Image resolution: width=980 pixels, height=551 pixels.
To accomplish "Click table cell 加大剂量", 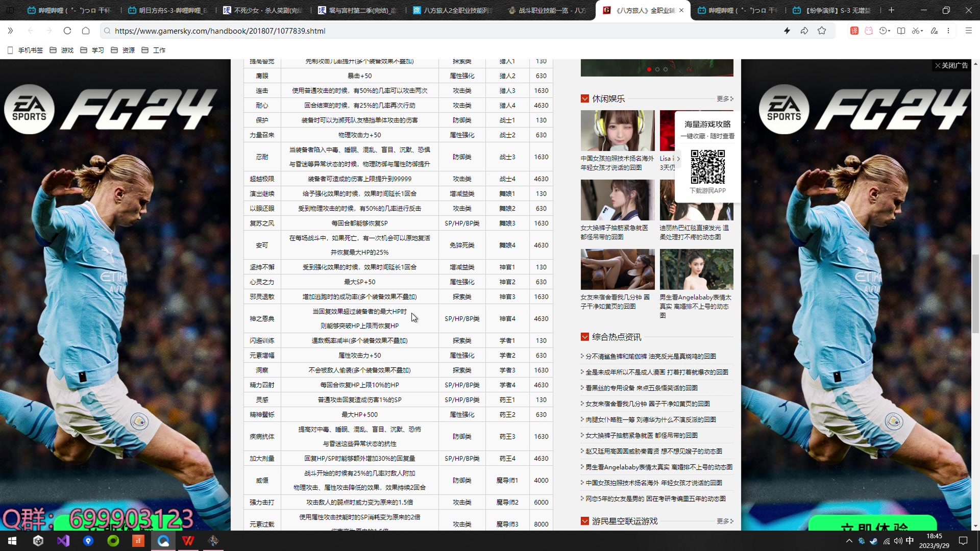I will click(x=262, y=459).
